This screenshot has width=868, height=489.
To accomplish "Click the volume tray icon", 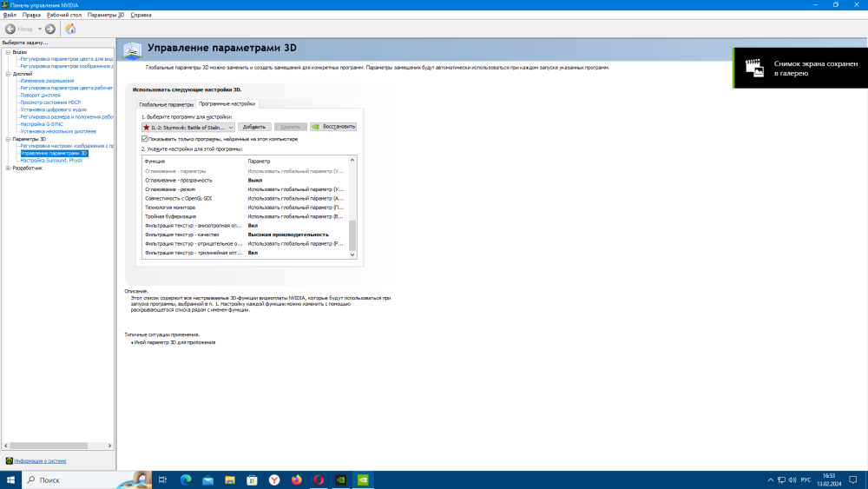I will pyautogui.click(x=792, y=480).
